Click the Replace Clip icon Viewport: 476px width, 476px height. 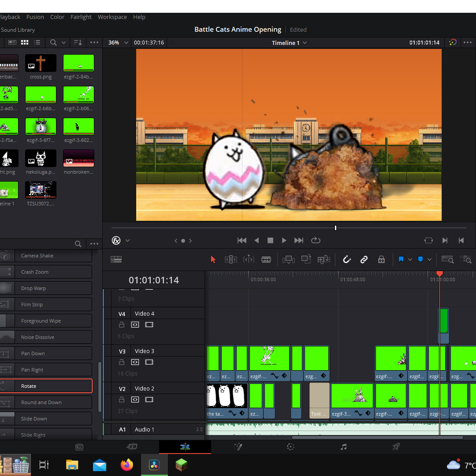(324, 260)
